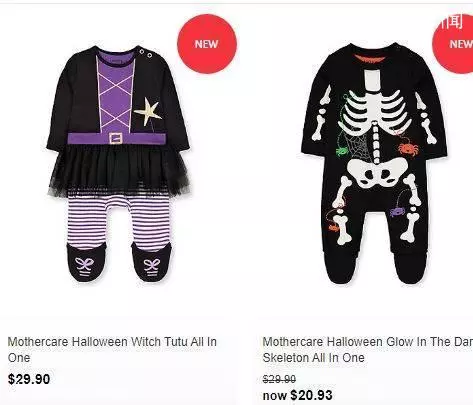Click the $29.90 price under the witch outfit

click(x=29, y=379)
